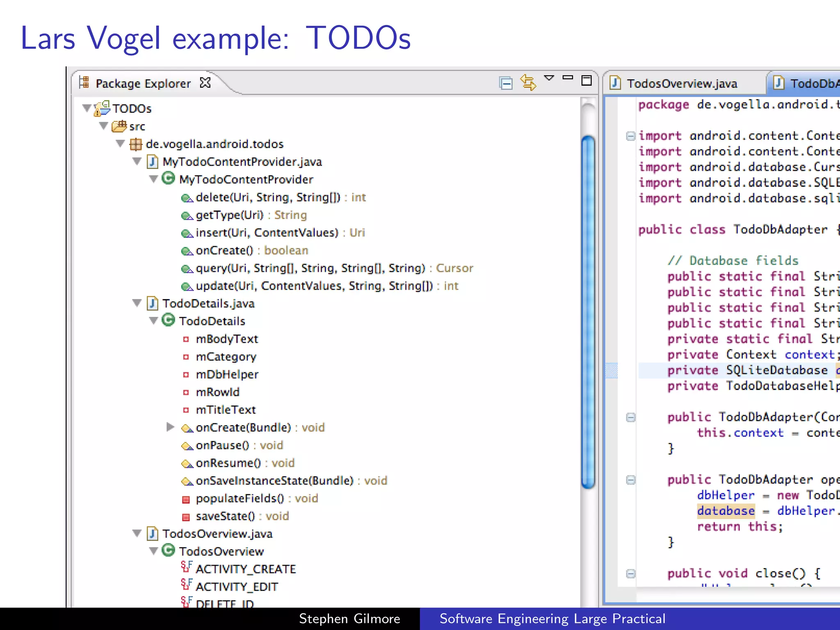Viewport: 840px width, 630px height.
Task: Click the protected method icon beside onPause()
Action: click(187, 446)
